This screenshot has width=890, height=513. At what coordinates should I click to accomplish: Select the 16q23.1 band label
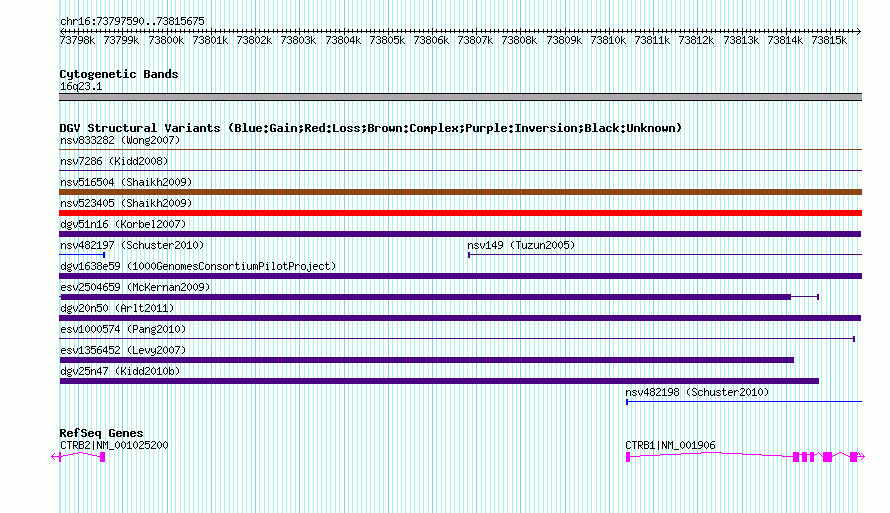[x=81, y=86]
